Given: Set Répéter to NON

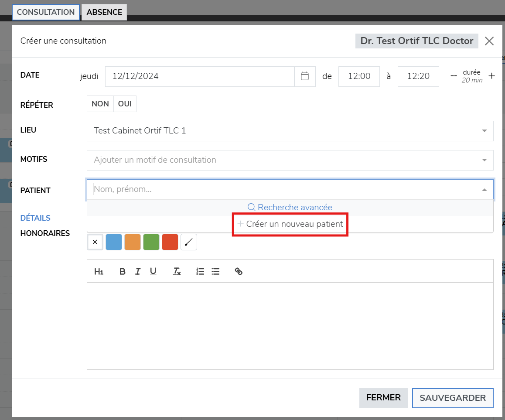Looking at the screenshot, I should click(x=100, y=104).
